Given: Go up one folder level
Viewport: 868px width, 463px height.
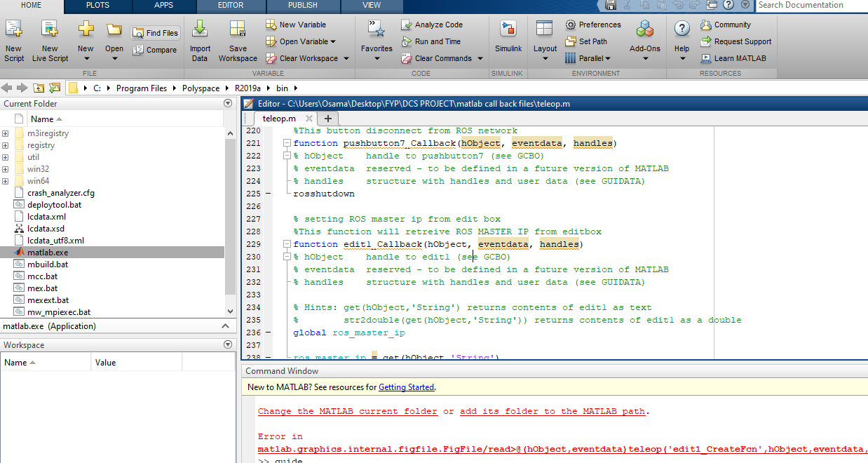Looking at the screenshot, I should tap(39, 88).
